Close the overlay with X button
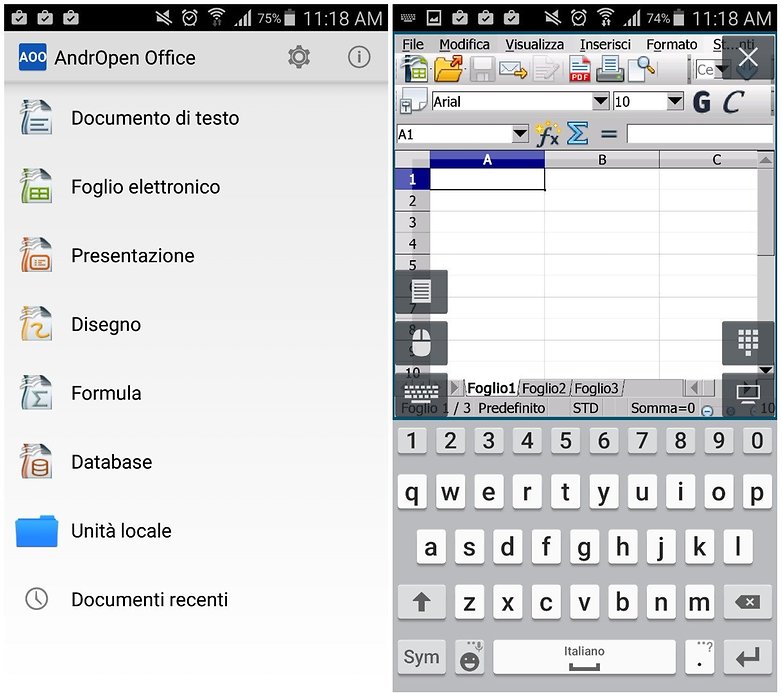782x697 pixels. [748, 57]
